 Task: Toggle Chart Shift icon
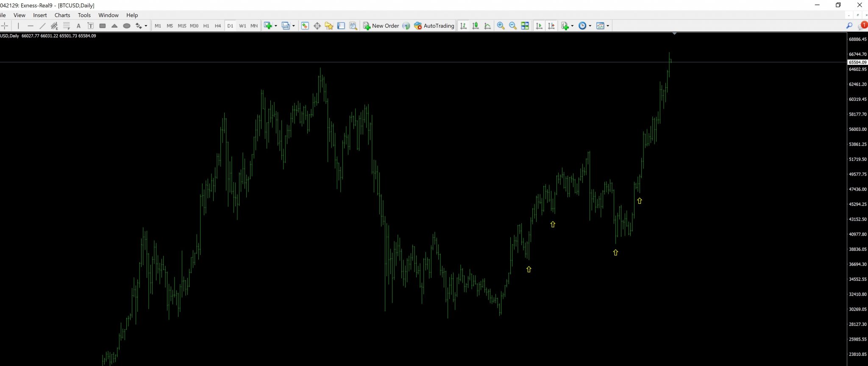click(x=551, y=26)
